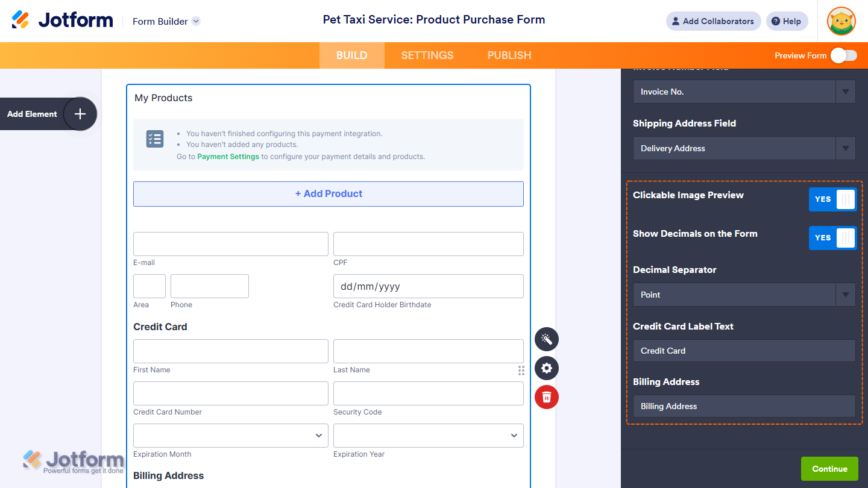Open the Payment Settings link
The height and width of the screenshot is (488, 868).
coord(228,157)
